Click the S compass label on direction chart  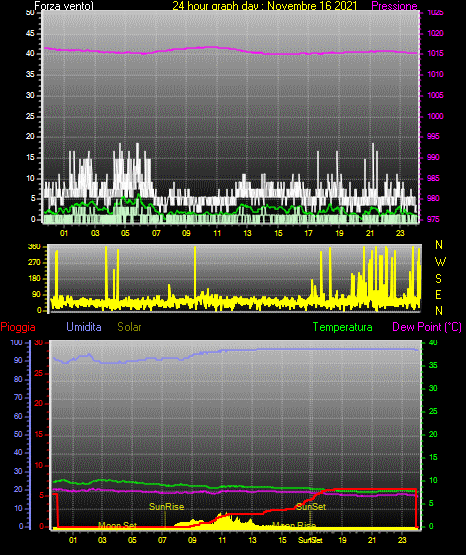click(x=438, y=279)
